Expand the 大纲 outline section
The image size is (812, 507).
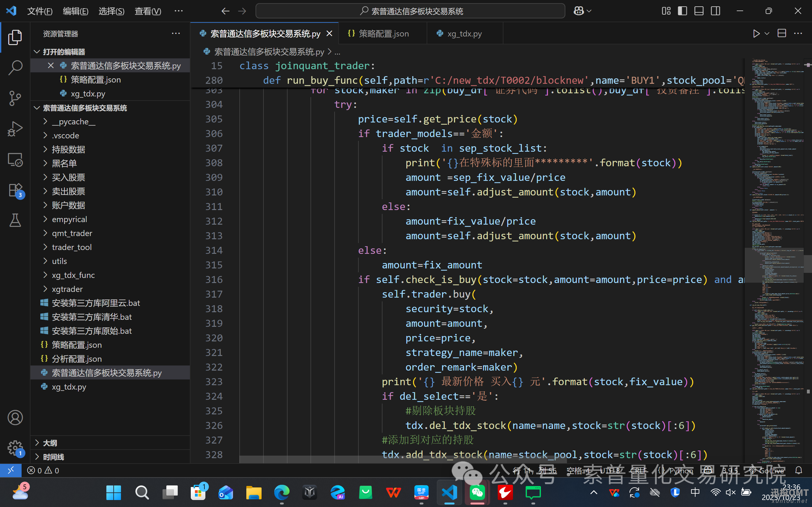pyautogui.click(x=50, y=443)
